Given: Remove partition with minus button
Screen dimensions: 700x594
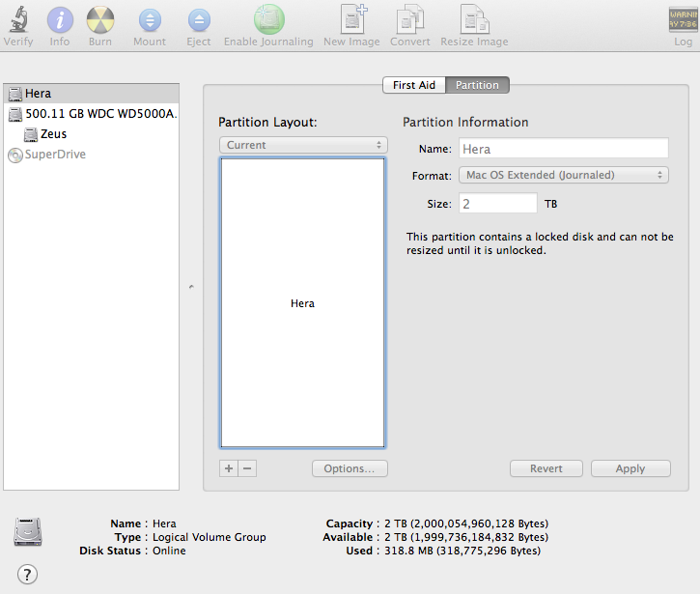Looking at the screenshot, I should (x=247, y=468).
